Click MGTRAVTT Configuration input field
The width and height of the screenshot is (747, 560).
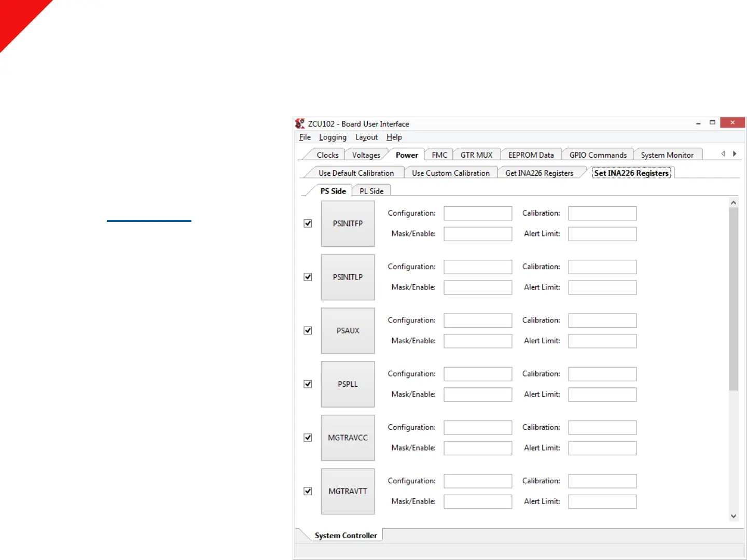coord(478,481)
